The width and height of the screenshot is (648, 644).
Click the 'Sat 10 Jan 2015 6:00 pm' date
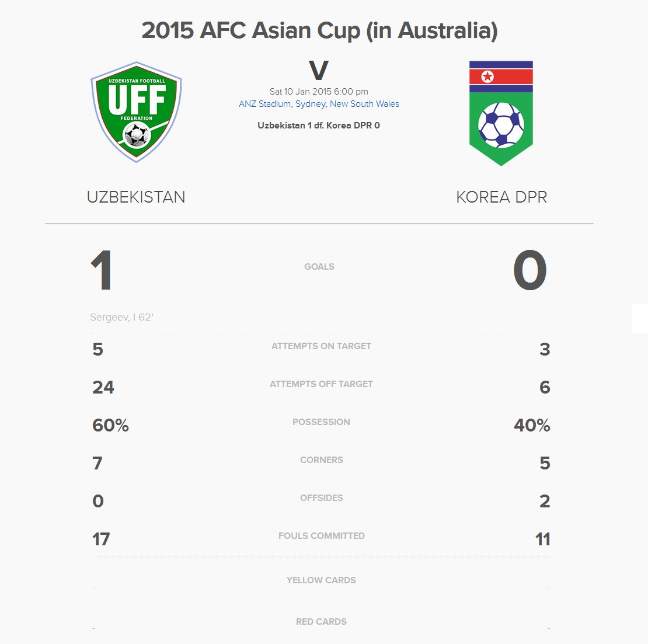[x=319, y=92]
